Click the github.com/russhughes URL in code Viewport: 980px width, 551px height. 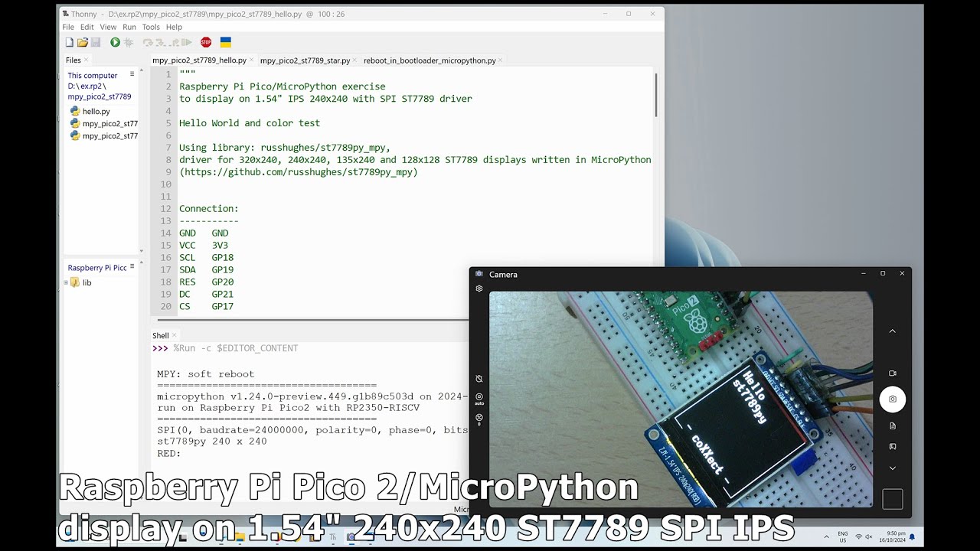click(299, 172)
